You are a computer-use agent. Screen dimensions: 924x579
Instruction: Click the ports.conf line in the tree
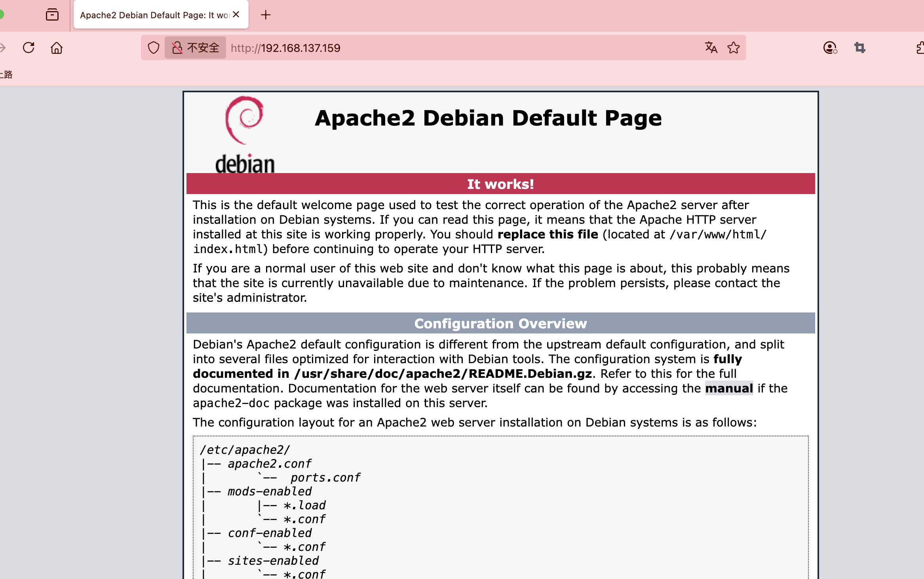click(325, 478)
